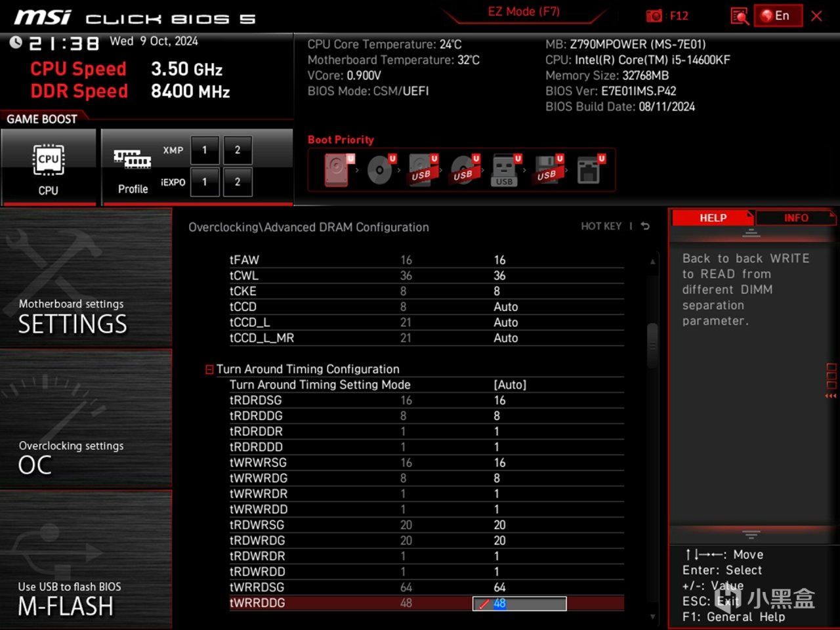
Task: Select the network boot device icon
Action: (x=589, y=170)
